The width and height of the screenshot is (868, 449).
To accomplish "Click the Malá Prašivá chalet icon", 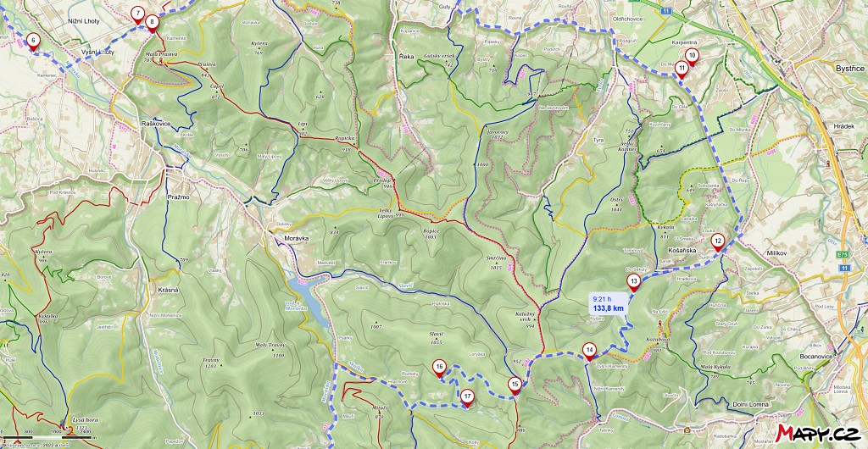I will pos(161,62).
